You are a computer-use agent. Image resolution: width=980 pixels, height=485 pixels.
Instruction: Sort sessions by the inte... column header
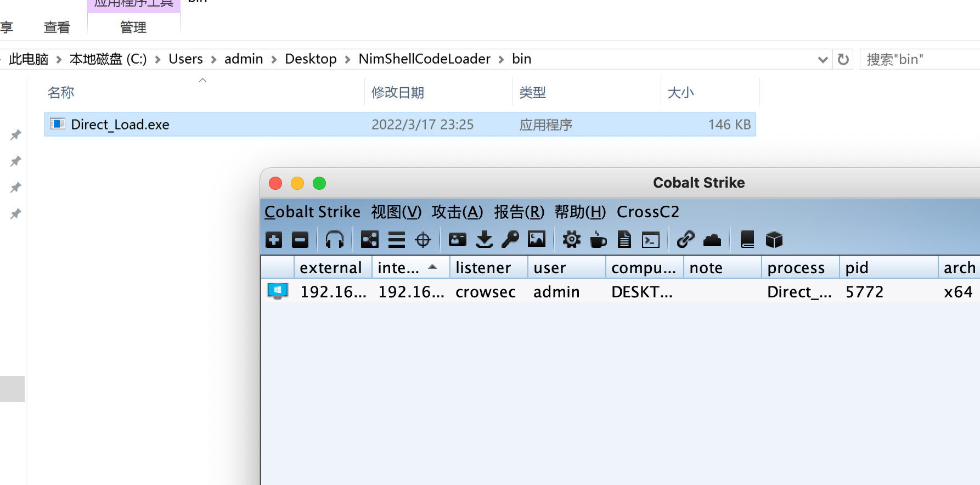[411, 267]
